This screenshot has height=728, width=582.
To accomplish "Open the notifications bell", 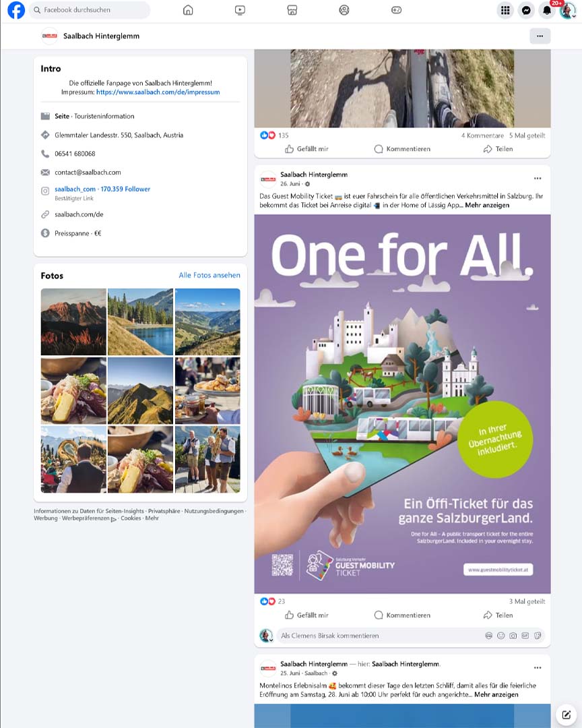I will point(547,10).
